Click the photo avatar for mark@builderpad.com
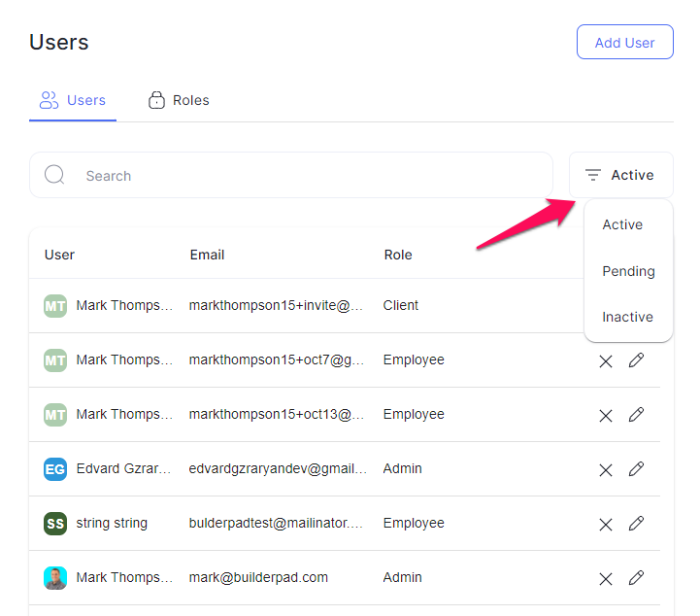Screen dimensions: 700x616 [x=55, y=578]
